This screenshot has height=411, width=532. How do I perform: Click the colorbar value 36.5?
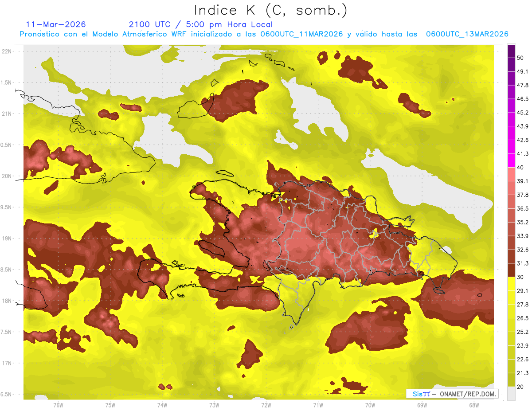click(523, 208)
